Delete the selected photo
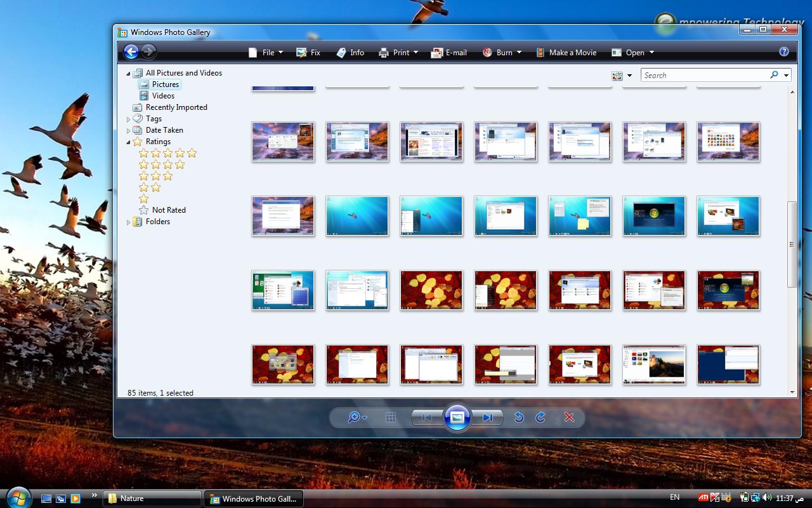The width and height of the screenshot is (812, 508). click(x=569, y=417)
